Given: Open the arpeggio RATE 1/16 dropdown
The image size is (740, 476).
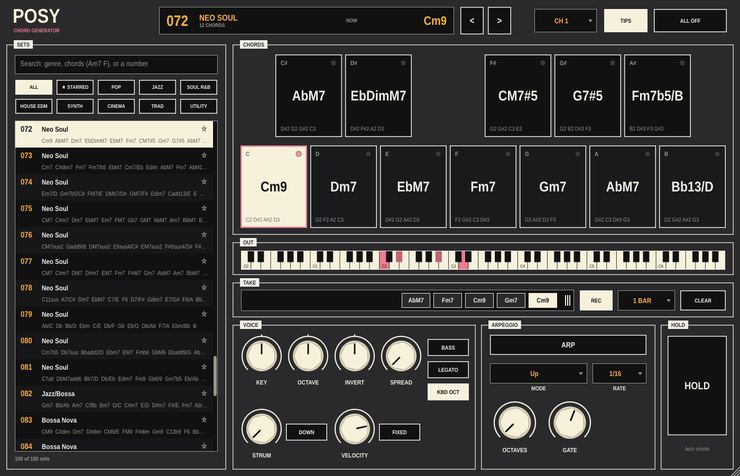Looking at the screenshot, I should 619,374.
